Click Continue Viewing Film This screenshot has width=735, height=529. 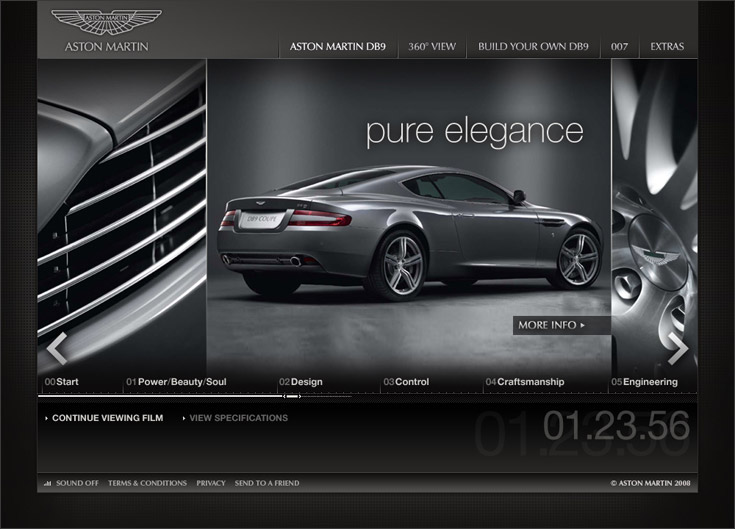pos(107,418)
